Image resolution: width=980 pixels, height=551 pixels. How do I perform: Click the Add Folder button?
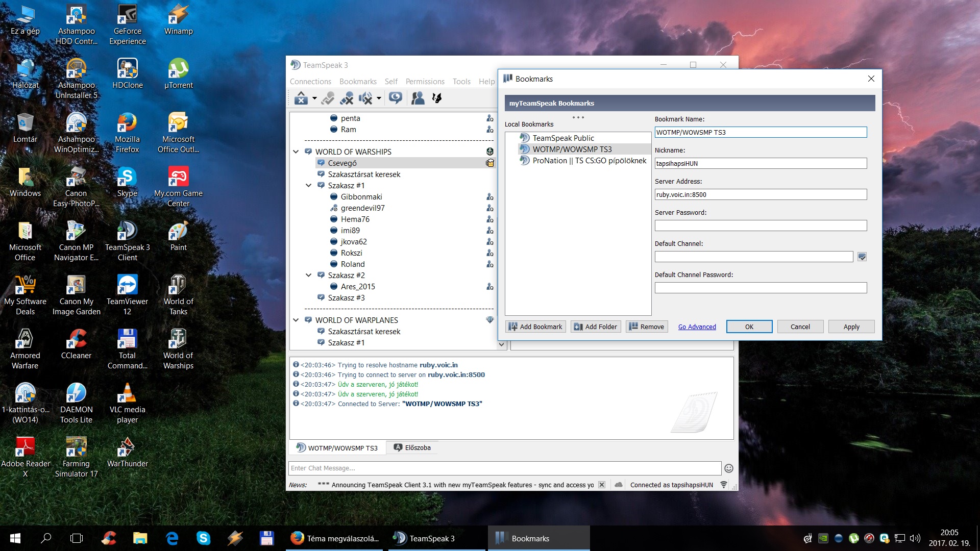click(x=596, y=327)
